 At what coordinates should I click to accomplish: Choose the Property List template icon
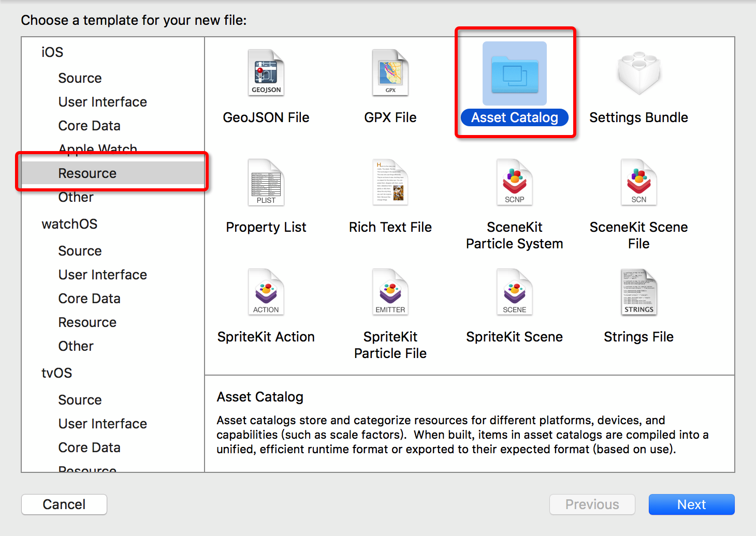(266, 183)
